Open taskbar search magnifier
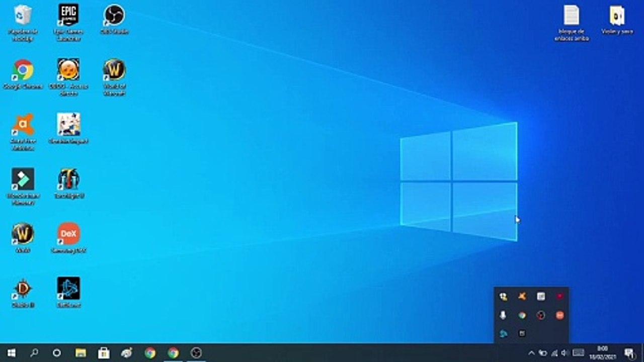Image resolution: width=644 pixels, height=362 pixels. [x=34, y=353]
